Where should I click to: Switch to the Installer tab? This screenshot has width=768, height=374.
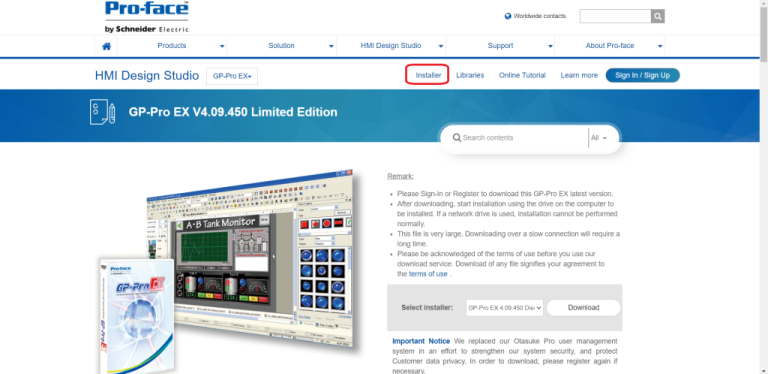tap(428, 75)
